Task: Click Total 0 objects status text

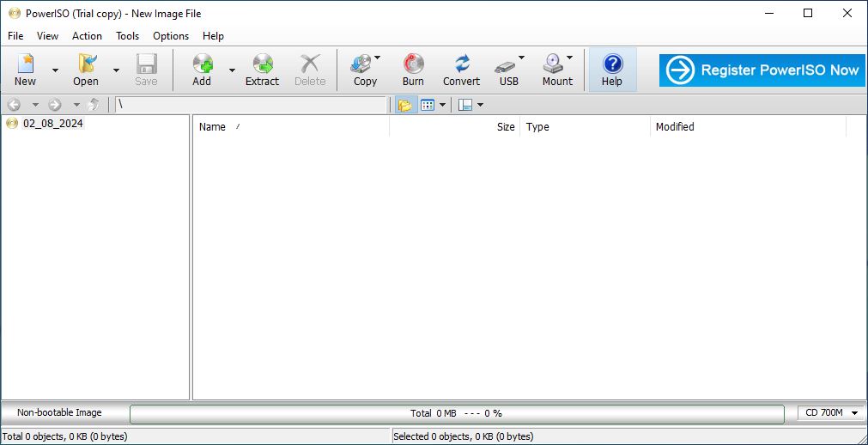Action: (64, 436)
